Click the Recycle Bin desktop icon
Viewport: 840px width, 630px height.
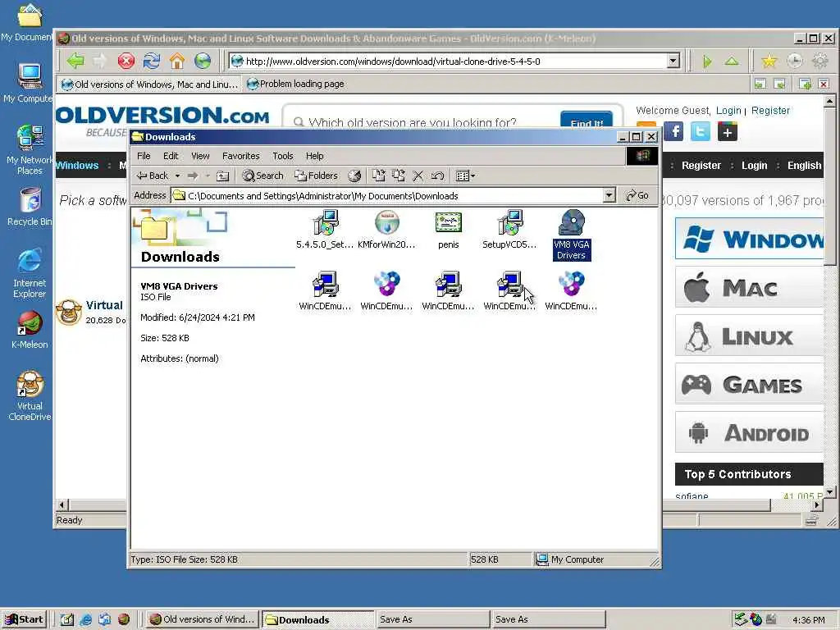tap(30, 208)
